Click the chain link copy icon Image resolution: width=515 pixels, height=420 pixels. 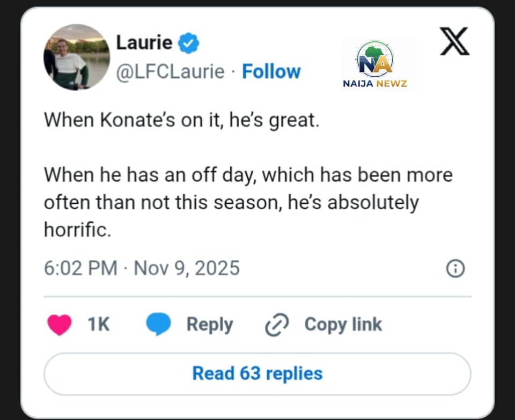tap(277, 325)
